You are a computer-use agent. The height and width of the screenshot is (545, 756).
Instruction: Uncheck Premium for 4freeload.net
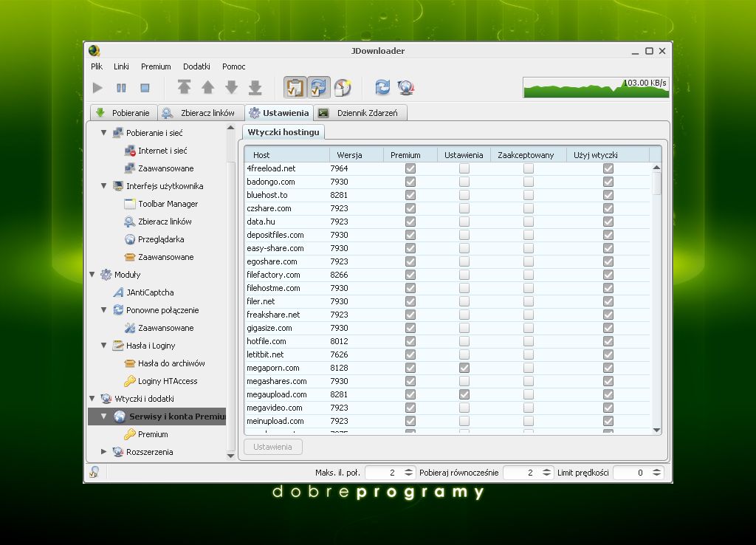[410, 168]
